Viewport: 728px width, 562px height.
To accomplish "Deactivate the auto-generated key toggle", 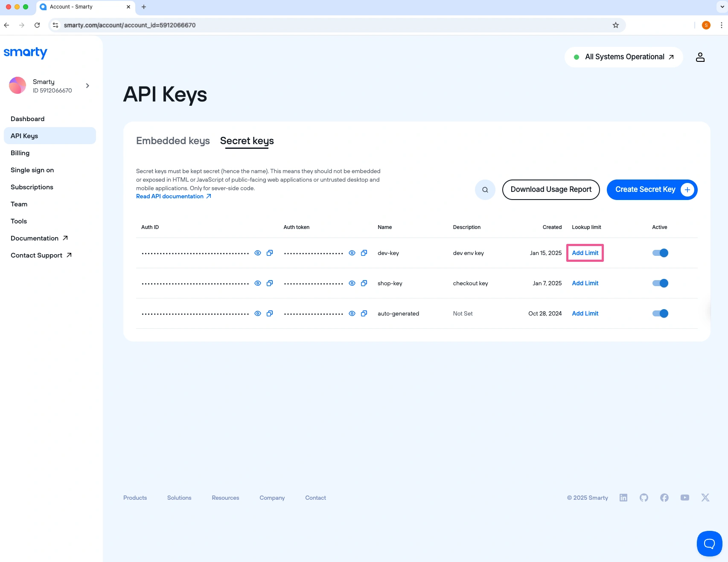I will pyautogui.click(x=660, y=313).
